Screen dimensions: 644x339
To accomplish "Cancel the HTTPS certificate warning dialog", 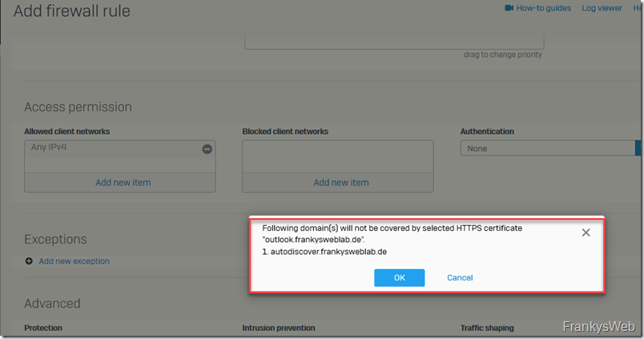I will [x=460, y=278].
